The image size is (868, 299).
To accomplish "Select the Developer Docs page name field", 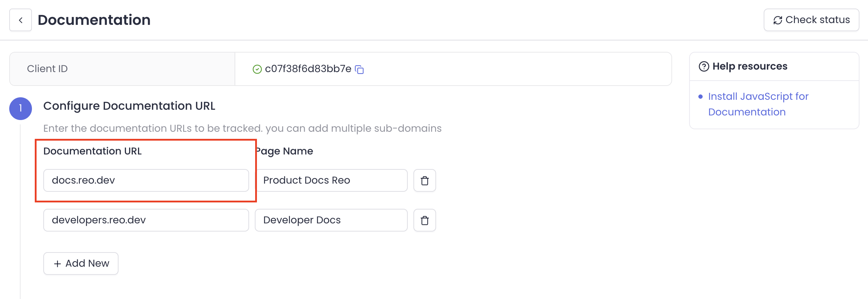I will (331, 220).
